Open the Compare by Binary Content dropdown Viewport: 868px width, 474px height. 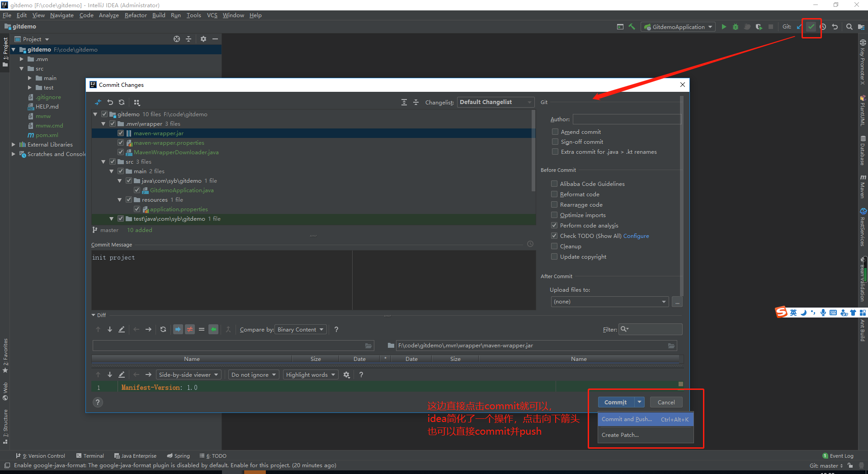(x=301, y=329)
